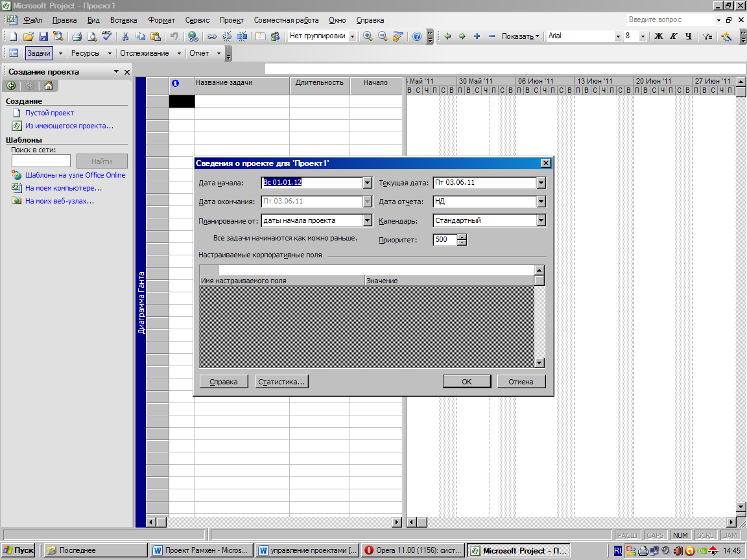Click the Unlink Tasks icon

[227, 36]
